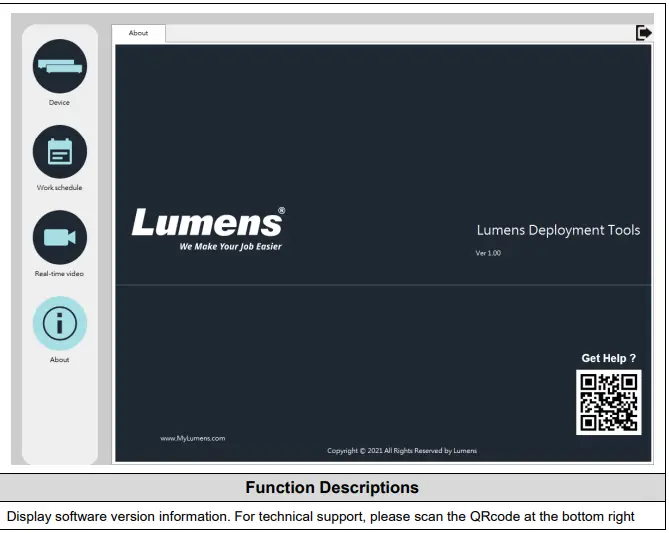The width and height of the screenshot is (669, 533).
Task: Click the "Real-time video" sidebar label
Action: (x=59, y=274)
